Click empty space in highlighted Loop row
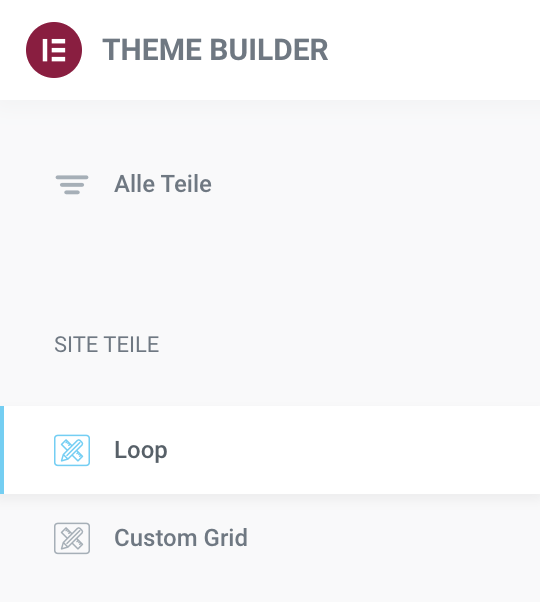Image resolution: width=540 pixels, height=602 pixels. click(x=345, y=450)
